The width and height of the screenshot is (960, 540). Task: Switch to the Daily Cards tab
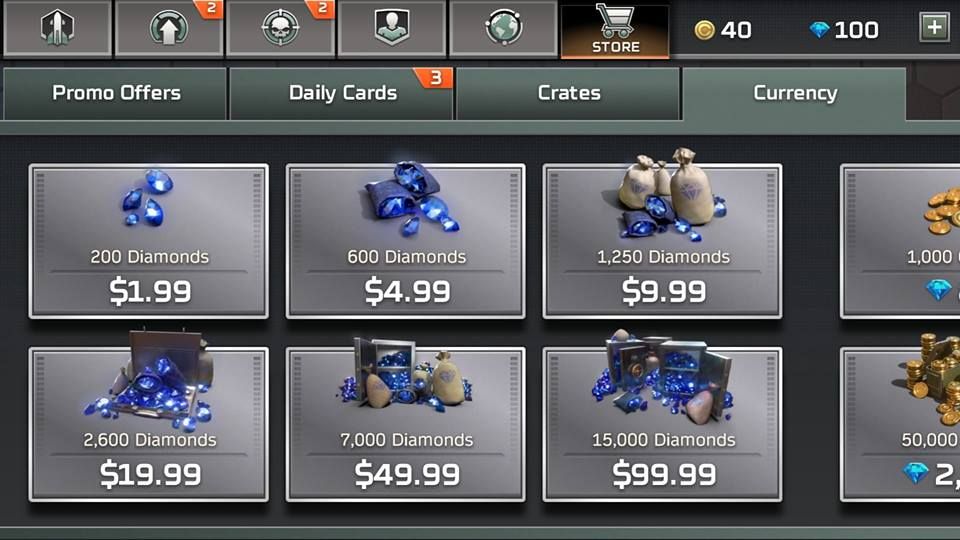342,93
